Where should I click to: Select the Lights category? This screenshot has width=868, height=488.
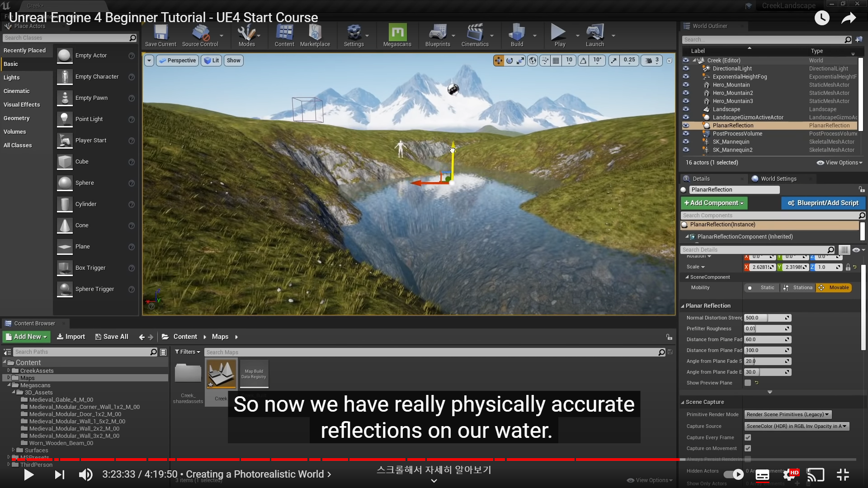pos(12,77)
